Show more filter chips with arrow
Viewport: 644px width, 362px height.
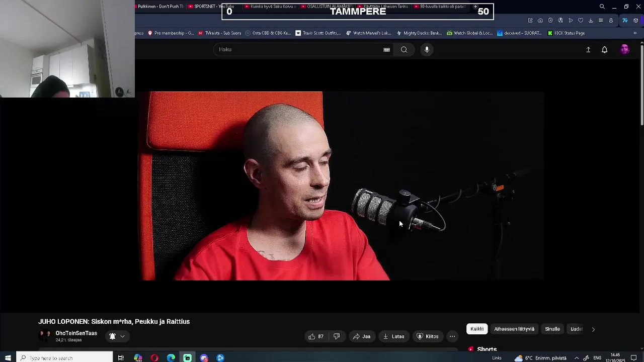593,329
